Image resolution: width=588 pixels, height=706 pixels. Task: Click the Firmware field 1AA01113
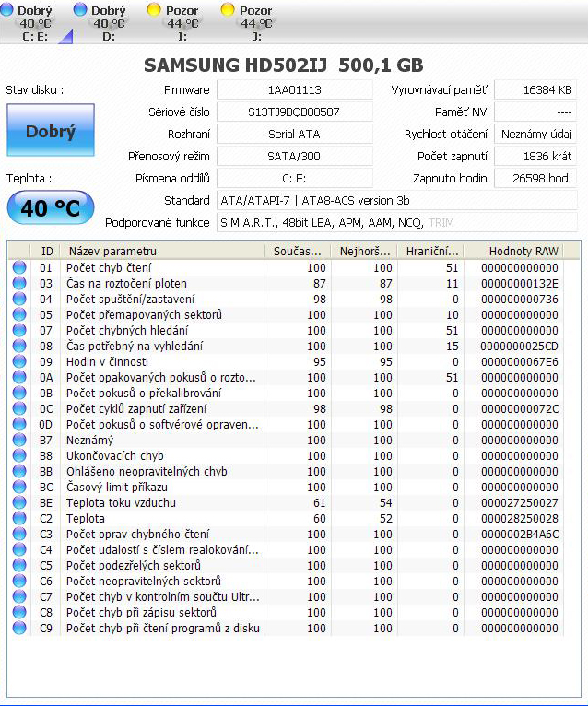tap(294, 90)
